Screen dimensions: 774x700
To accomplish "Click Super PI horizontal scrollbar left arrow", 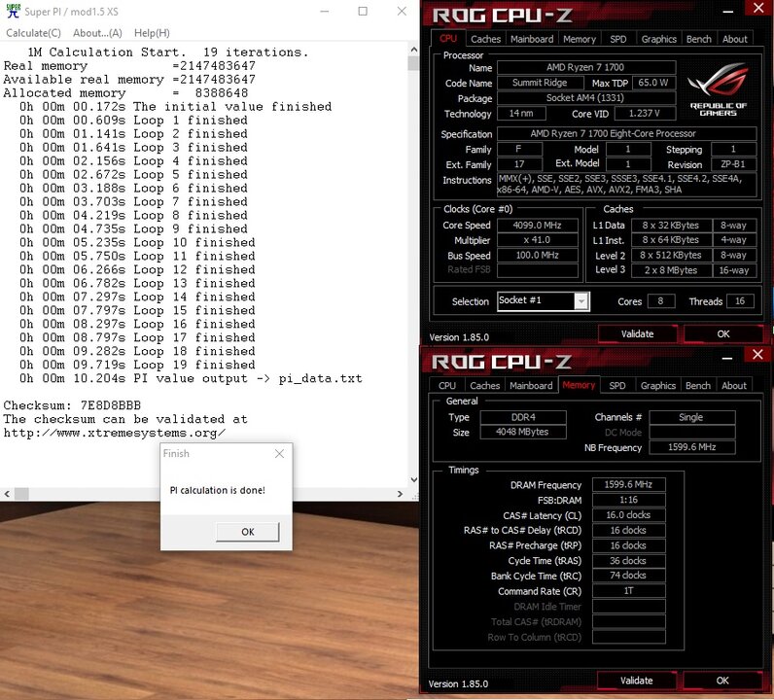I will pyautogui.click(x=7, y=494).
